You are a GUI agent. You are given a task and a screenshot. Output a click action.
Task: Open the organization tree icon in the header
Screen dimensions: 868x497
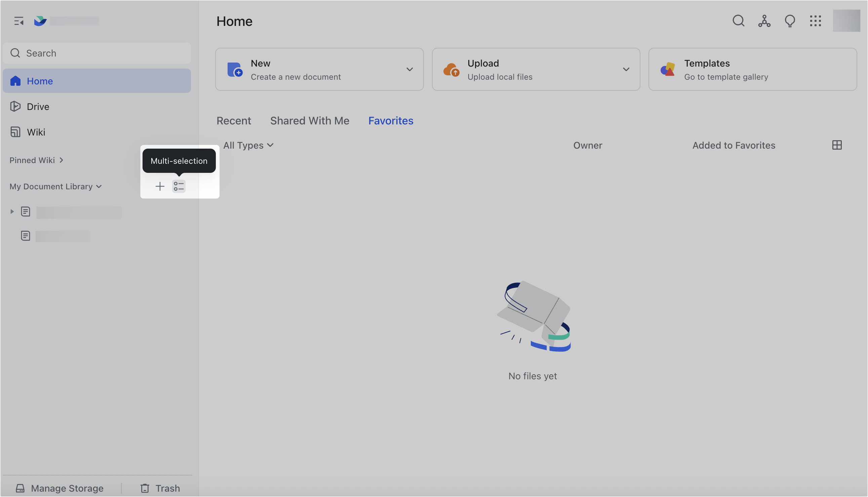click(764, 21)
